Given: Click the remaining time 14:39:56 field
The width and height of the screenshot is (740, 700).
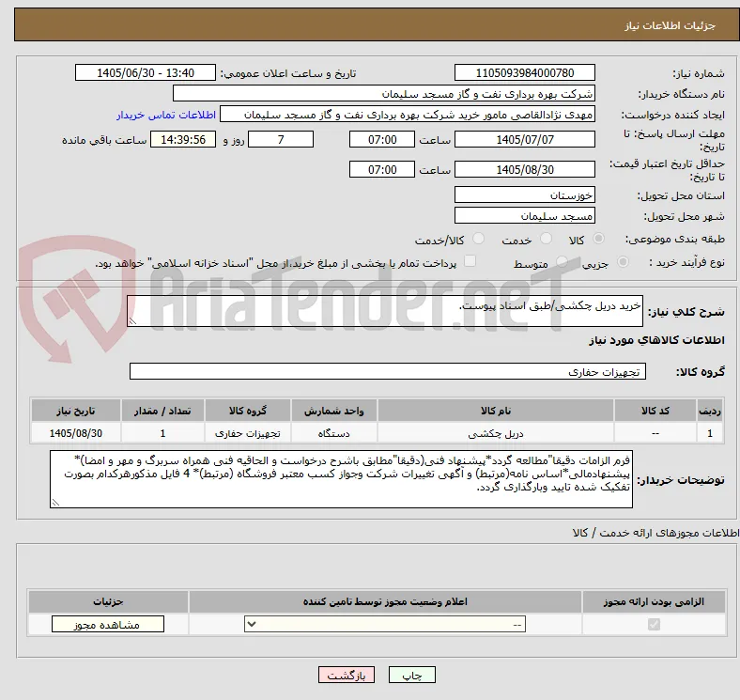Looking at the screenshot, I should click(x=182, y=139).
